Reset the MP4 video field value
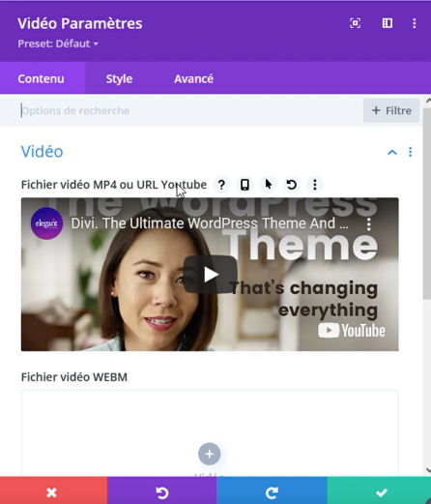Viewport: 431px width, 504px height. 292,185
